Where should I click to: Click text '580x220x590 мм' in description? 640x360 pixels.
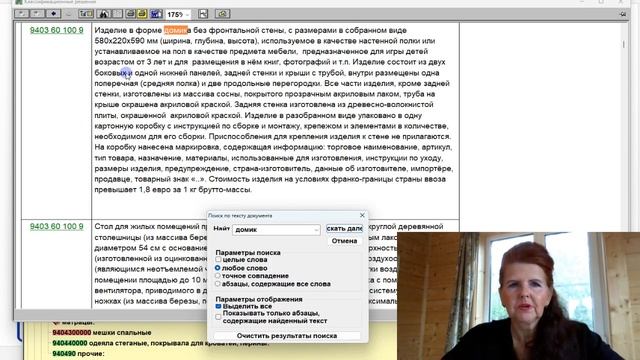pyautogui.click(x=126, y=41)
